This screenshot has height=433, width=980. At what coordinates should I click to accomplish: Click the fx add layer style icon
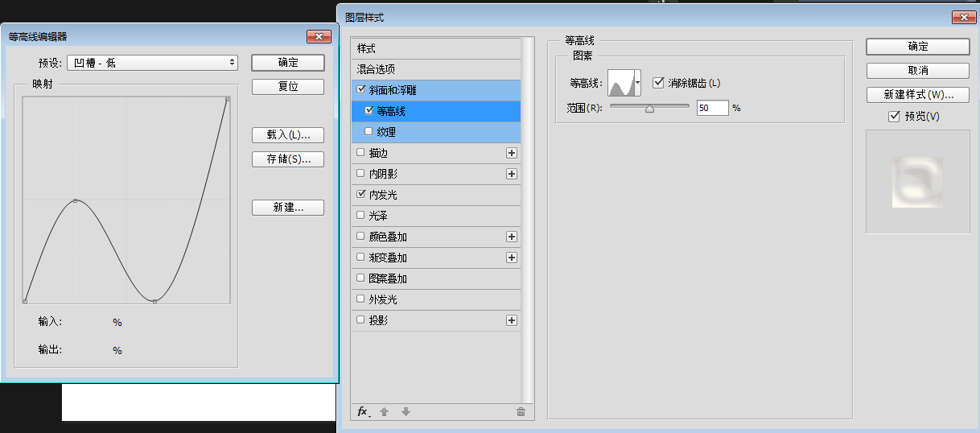363,412
